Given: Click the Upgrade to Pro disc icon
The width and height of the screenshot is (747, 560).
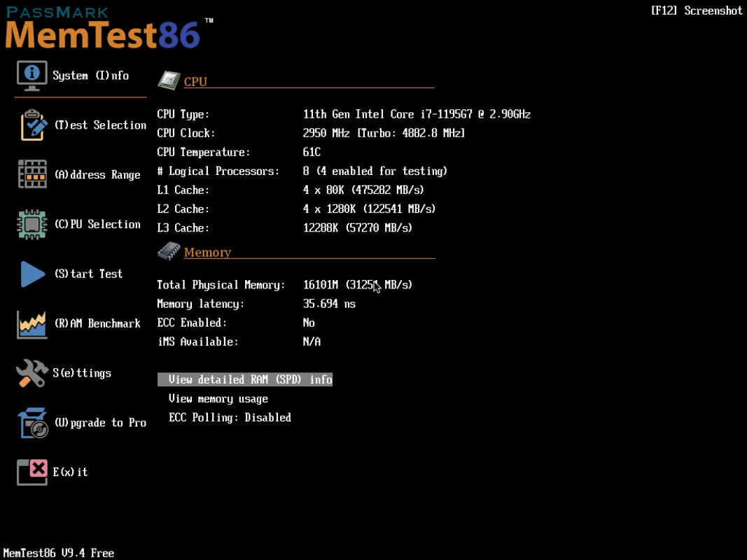Looking at the screenshot, I should [33, 423].
